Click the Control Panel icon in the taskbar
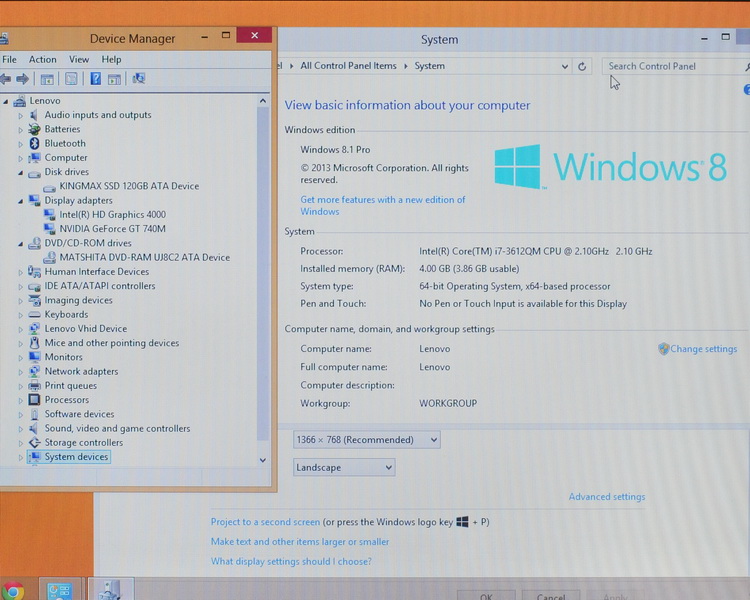 [60, 590]
